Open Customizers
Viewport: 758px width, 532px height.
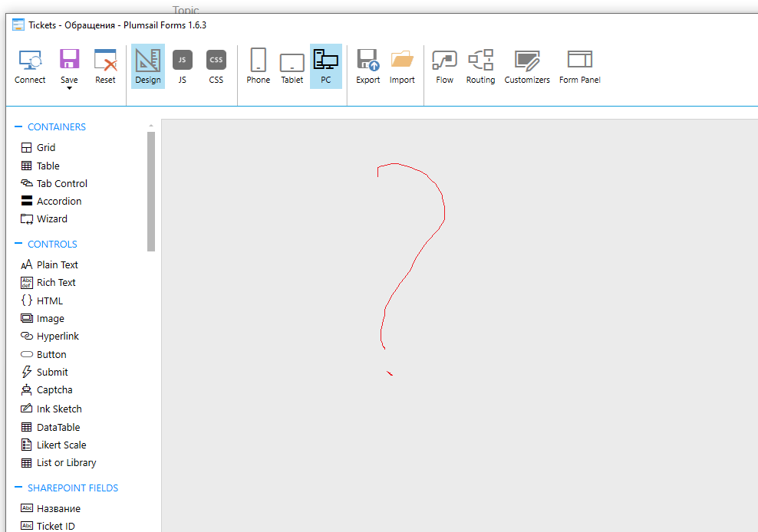[527, 67]
